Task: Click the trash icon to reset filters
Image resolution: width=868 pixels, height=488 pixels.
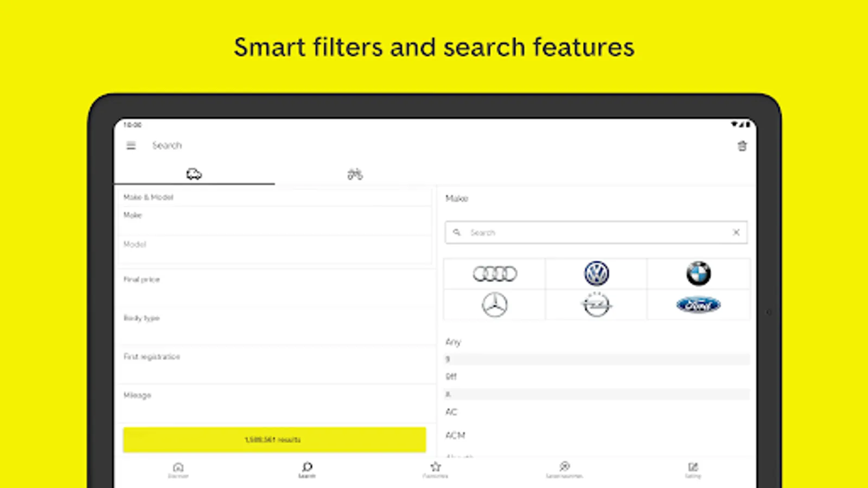Action: 742,146
